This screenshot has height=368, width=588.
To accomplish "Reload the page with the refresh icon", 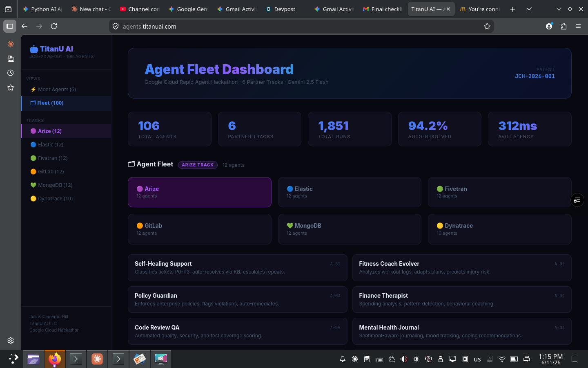I will coord(54,26).
